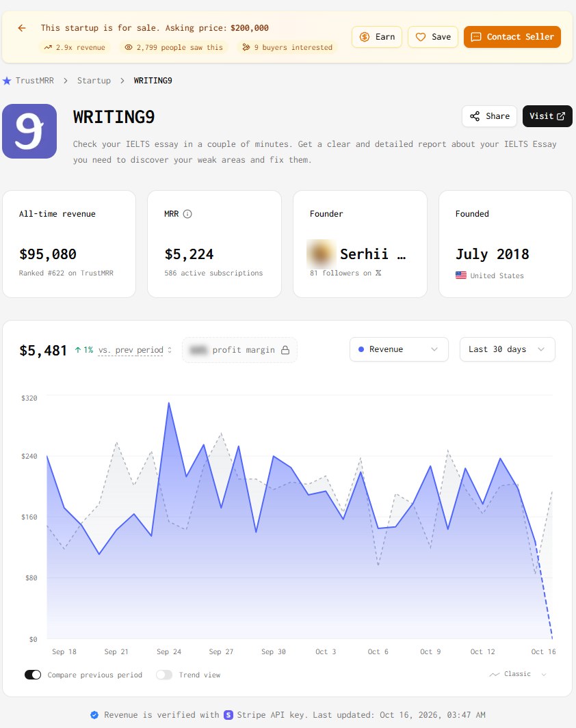The image size is (576, 728).
Task: Share this startup page
Action: (489, 116)
